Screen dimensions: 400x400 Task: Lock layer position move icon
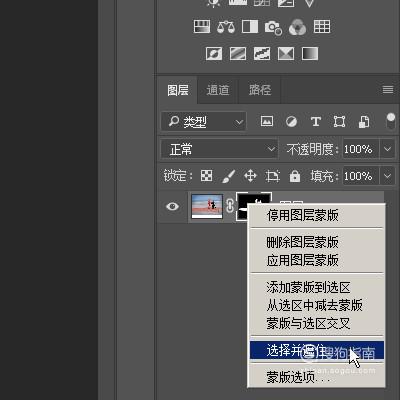tap(250, 176)
